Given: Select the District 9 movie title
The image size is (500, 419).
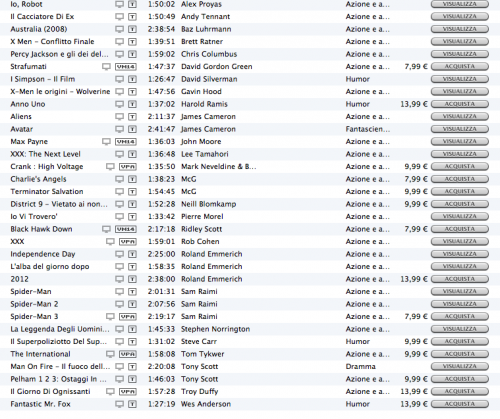Looking at the screenshot, I should pos(59,204).
